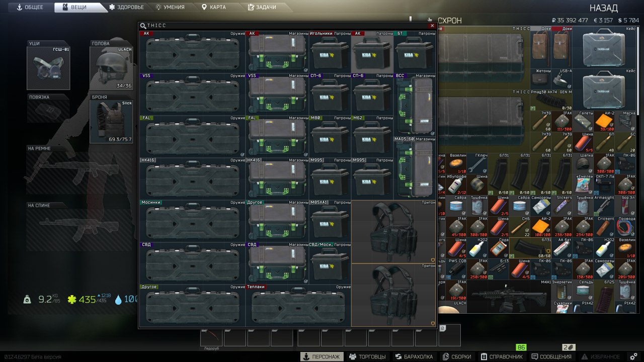This screenshot has height=362, width=644.
Task: Select the Провода wires item
Action: coord(625,227)
